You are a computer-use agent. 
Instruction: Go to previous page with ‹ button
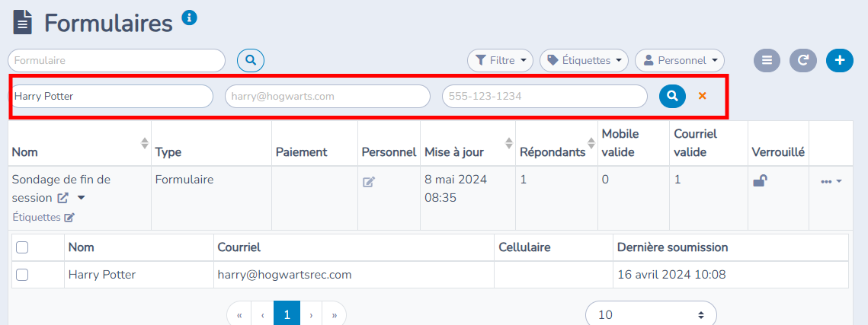click(263, 314)
